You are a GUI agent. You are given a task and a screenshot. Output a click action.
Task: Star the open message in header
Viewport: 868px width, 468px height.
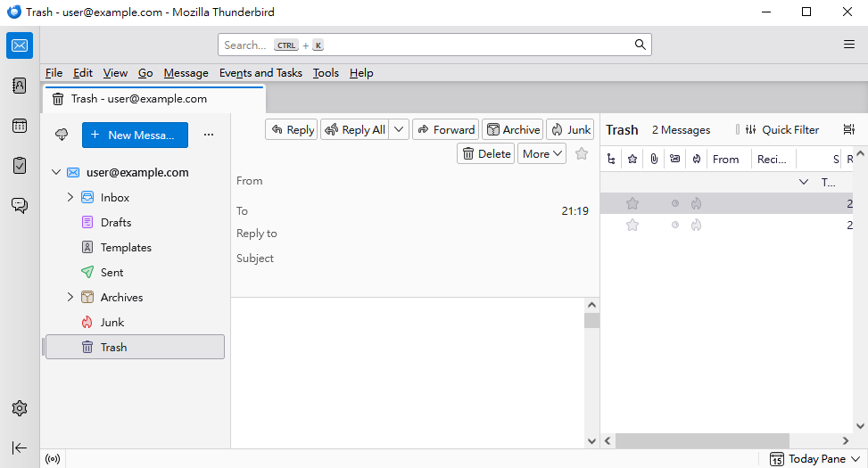click(x=582, y=154)
